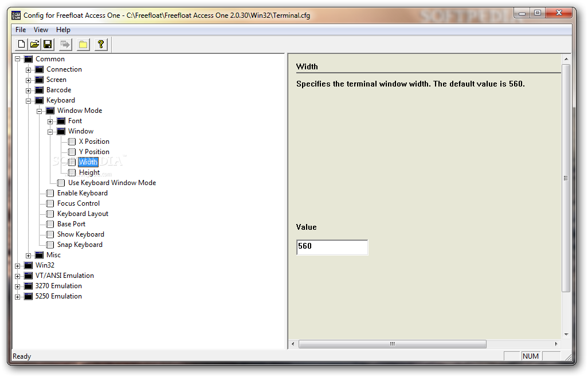This screenshot has width=588, height=377.
Task: Click the scroll up arrow in details pane
Action: tap(566, 59)
